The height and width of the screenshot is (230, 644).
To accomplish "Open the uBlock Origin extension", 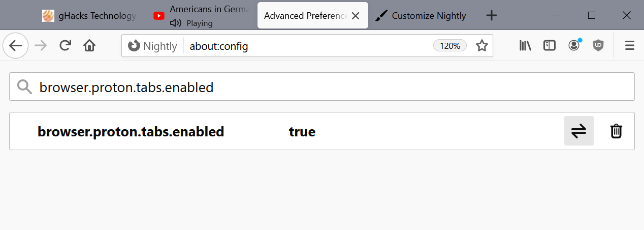I will tap(598, 46).
